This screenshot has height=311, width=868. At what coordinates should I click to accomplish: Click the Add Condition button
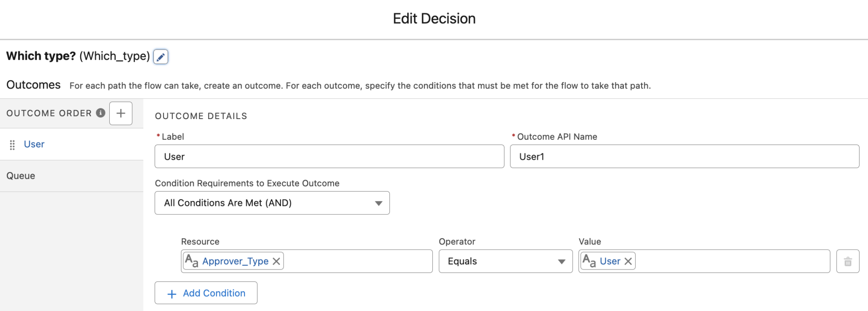click(206, 293)
